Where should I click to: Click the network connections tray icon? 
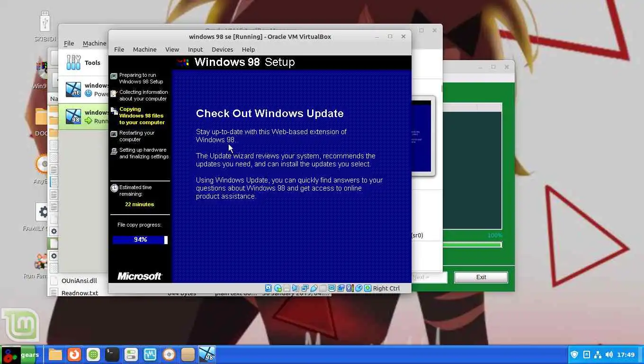tap(598, 355)
